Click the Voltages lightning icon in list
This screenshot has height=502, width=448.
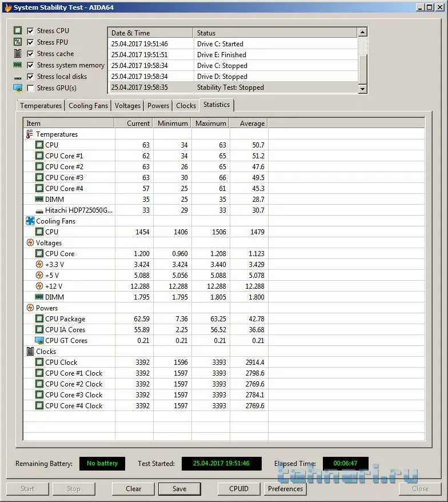coord(30,243)
